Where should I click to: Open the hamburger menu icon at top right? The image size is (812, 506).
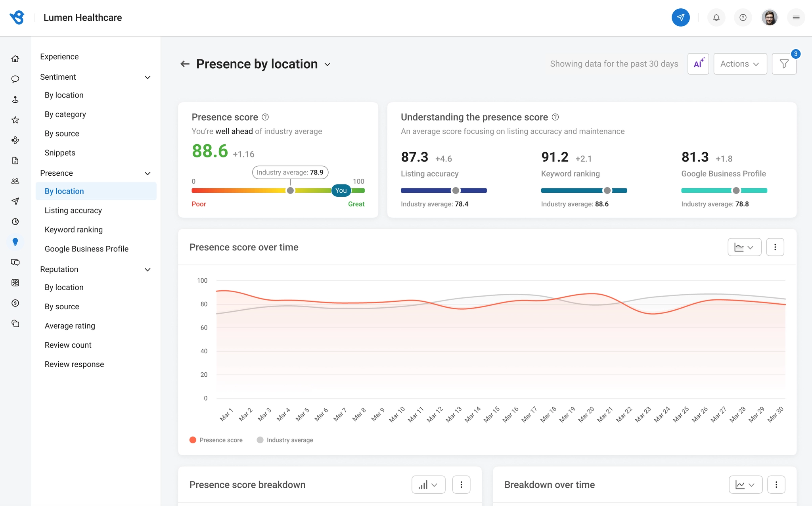click(796, 17)
